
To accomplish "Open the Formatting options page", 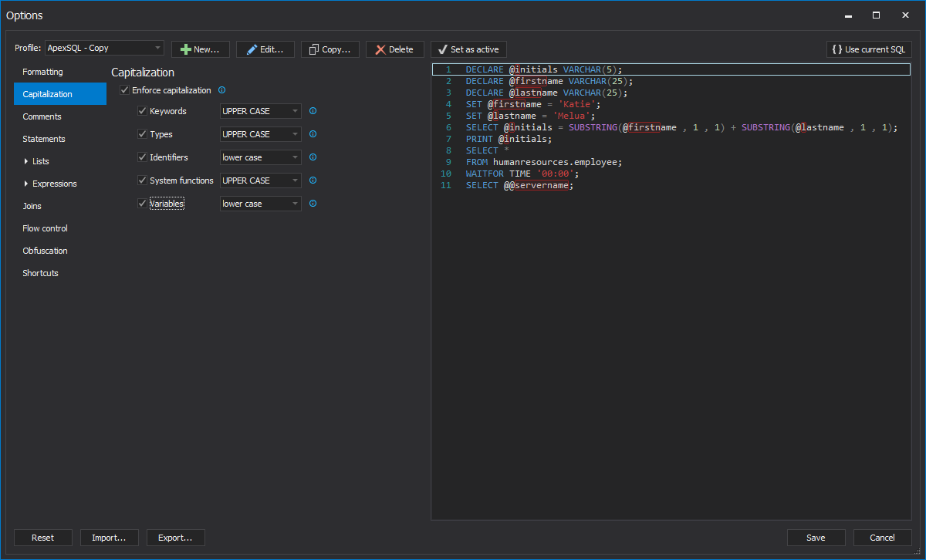I will pyautogui.click(x=42, y=72).
